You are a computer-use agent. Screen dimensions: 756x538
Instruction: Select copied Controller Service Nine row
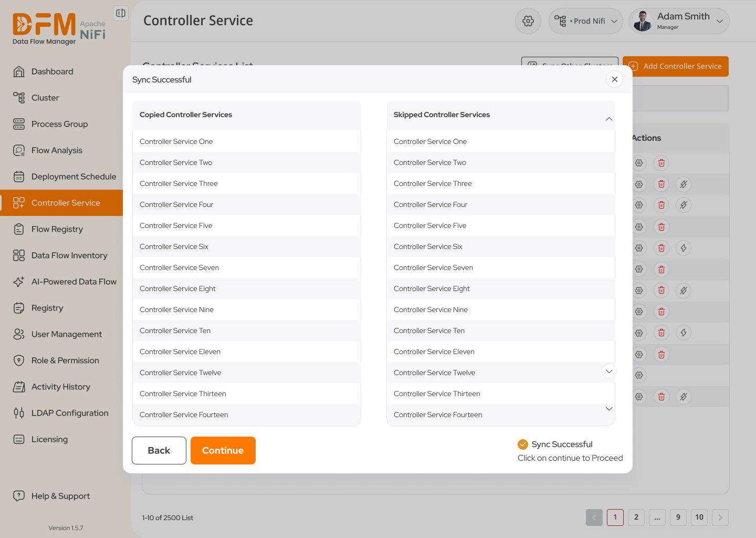[247, 309]
